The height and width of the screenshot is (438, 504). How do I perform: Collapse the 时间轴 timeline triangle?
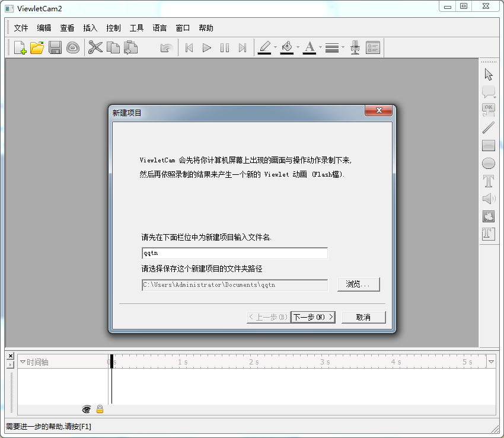tap(23, 362)
